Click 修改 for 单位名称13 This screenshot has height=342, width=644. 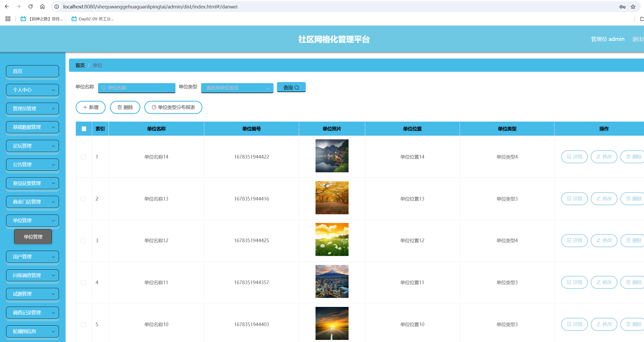pos(604,199)
